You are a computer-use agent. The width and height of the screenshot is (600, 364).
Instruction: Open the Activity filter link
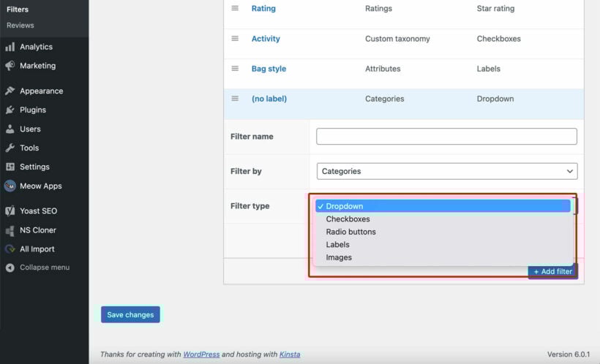(266, 39)
